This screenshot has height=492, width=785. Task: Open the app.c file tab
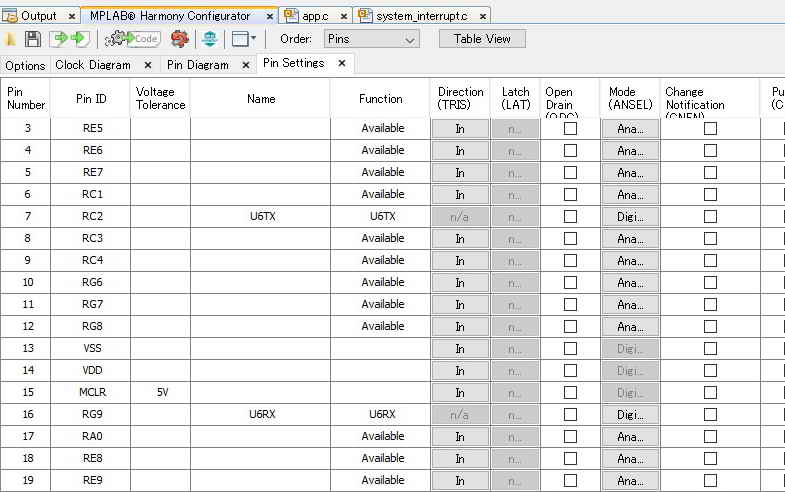pyautogui.click(x=315, y=16)
